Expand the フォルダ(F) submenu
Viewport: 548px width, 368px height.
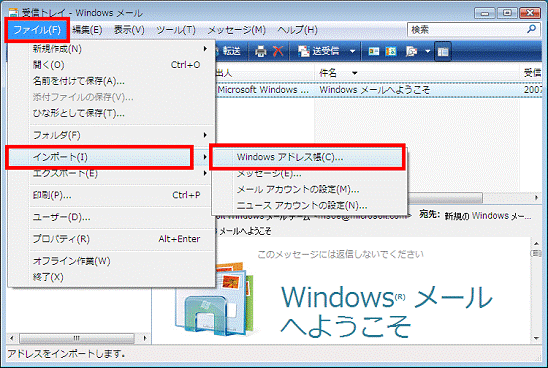click(x=111, y=135)
